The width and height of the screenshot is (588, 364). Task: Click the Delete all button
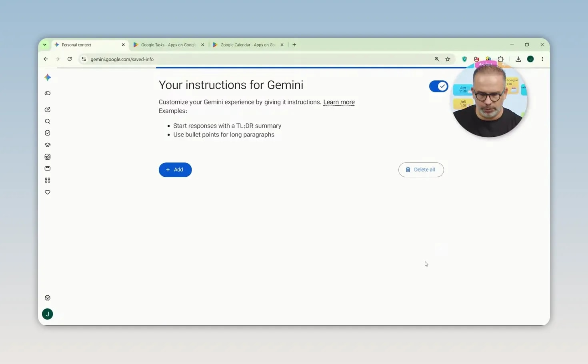pos(421,170)
